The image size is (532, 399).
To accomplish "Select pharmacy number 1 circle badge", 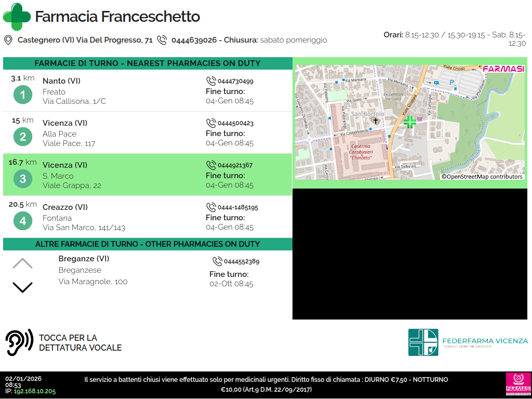I will pyautogui.click(x=22, y=95).
